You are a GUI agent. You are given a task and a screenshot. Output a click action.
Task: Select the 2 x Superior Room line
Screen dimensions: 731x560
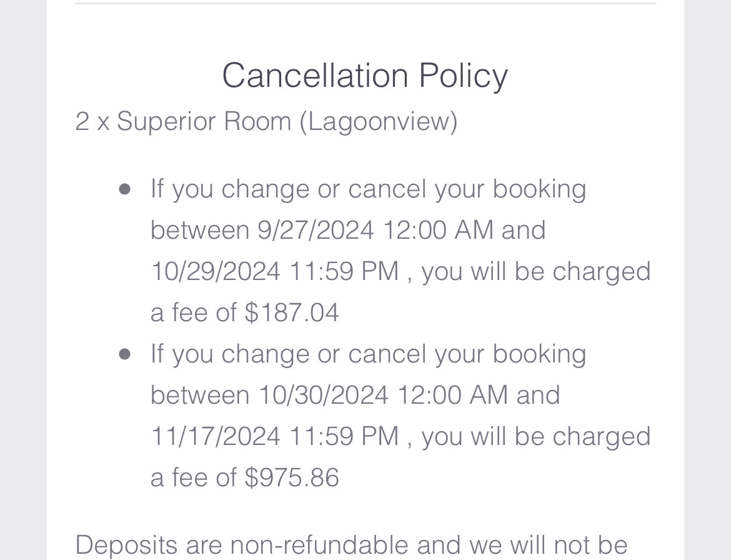(x=266, y=121)
